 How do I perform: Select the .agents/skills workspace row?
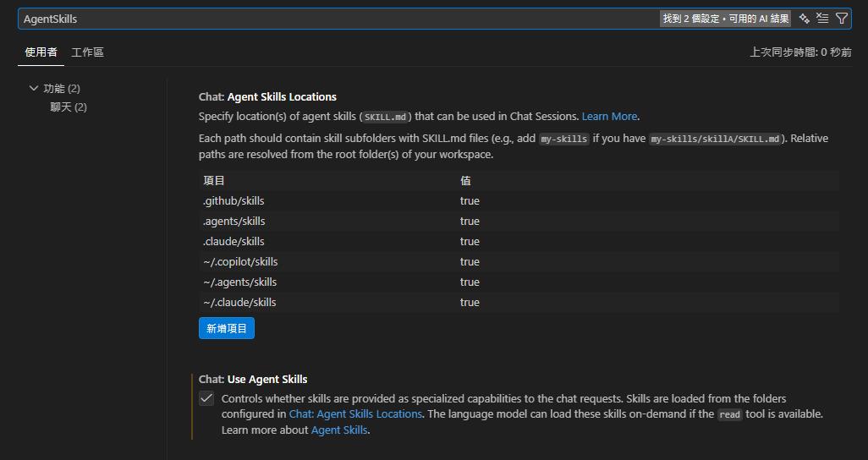pyautogui.click(x=518, y=222)
